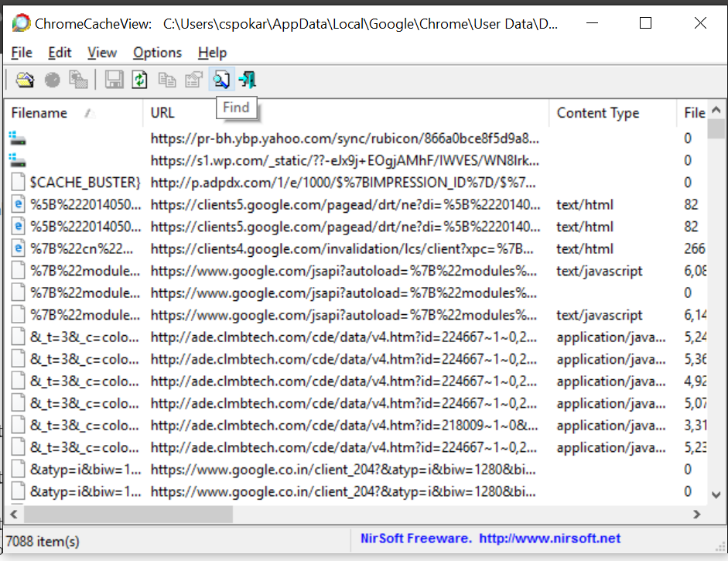Click file icon of $CACHE_BUSTER} row
The height and width of the screenshot is (561, 728).
click(18, 182)
